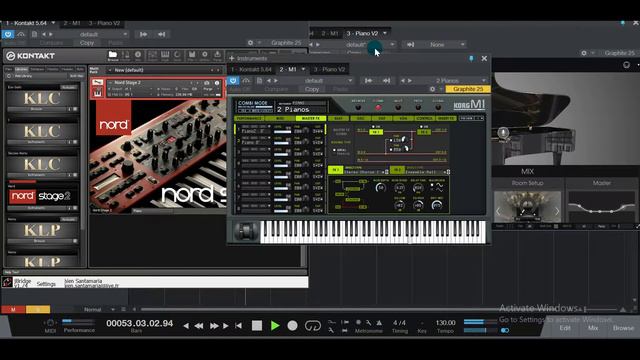Click the 130.00 tempo value
The width and height of the screenshot is (640, 360).
point(446,322)
